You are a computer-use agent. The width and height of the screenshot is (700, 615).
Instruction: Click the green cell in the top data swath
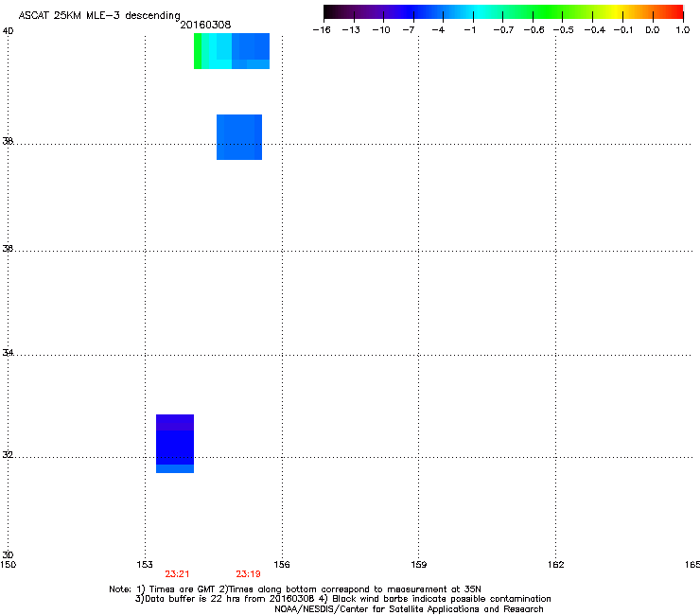[198, 51]
